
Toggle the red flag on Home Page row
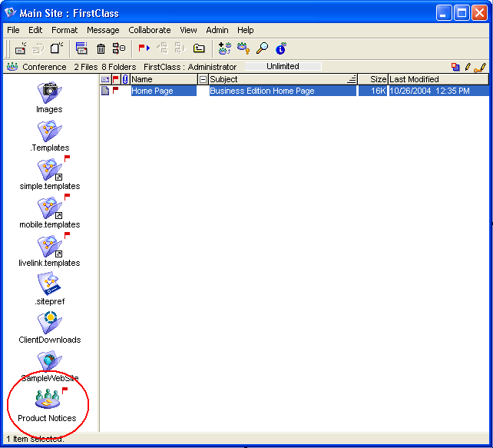coord(116,91)
